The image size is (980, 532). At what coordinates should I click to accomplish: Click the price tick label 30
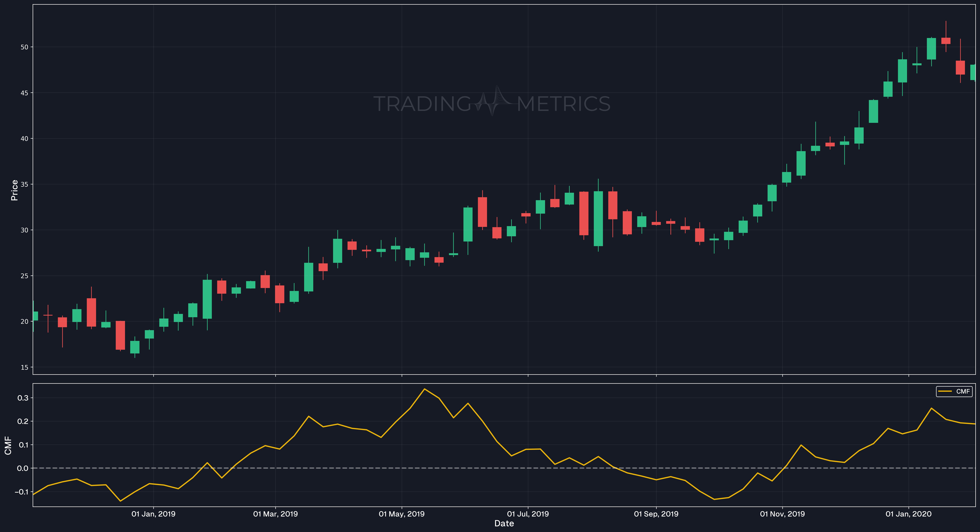click(24, 230)
